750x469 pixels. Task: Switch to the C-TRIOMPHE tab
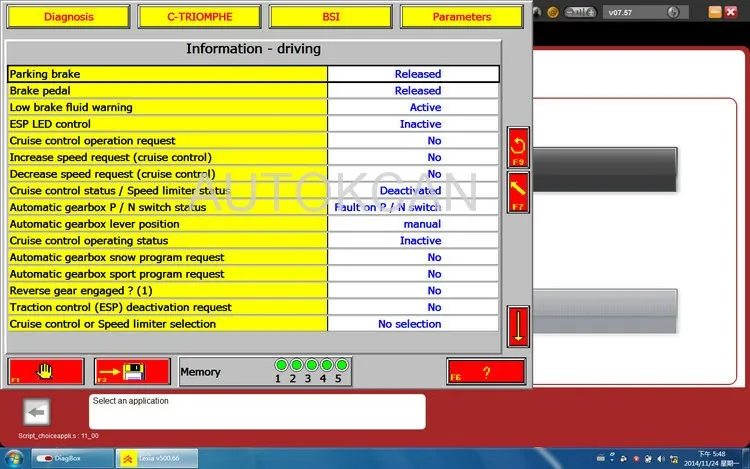point(199,17)
